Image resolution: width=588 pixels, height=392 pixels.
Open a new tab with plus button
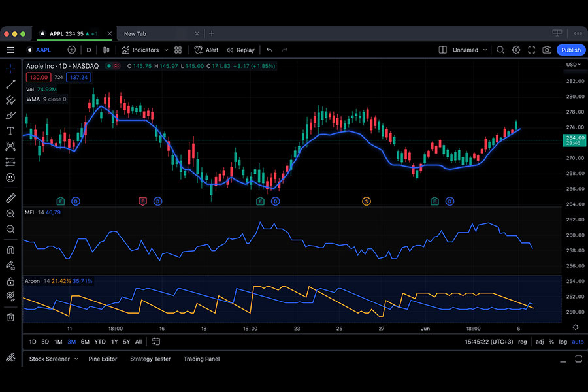[x=212, y=33]
